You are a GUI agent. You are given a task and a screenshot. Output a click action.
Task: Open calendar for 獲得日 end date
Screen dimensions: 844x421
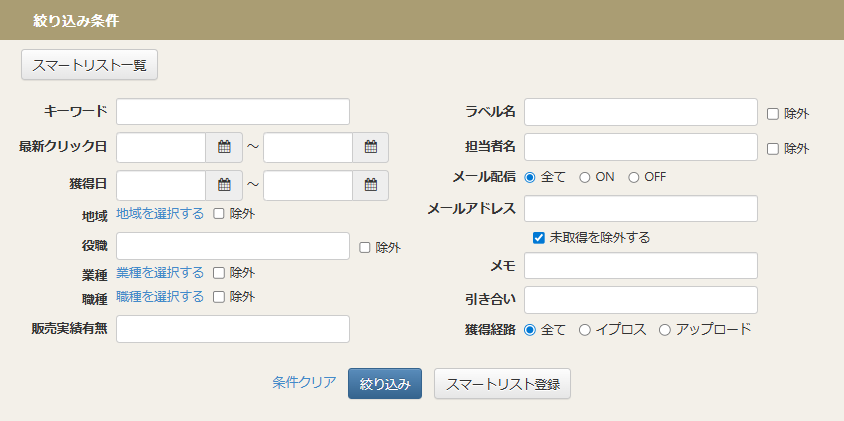point(370,185)
